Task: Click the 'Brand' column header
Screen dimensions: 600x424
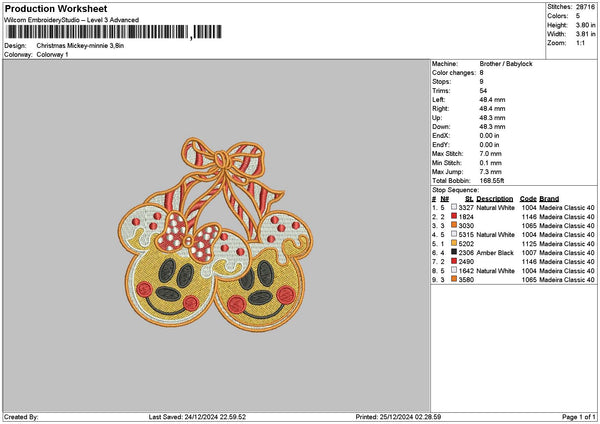Action: point(549,199)
